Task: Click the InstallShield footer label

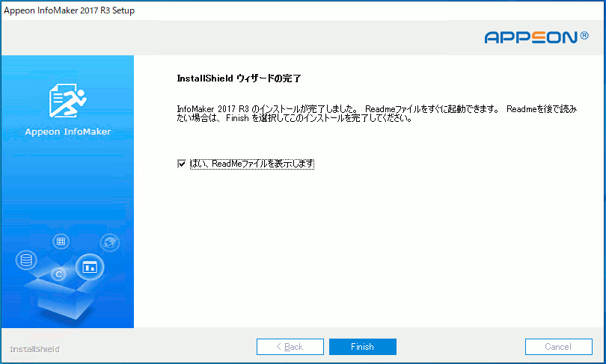Action: coord(34,349)
